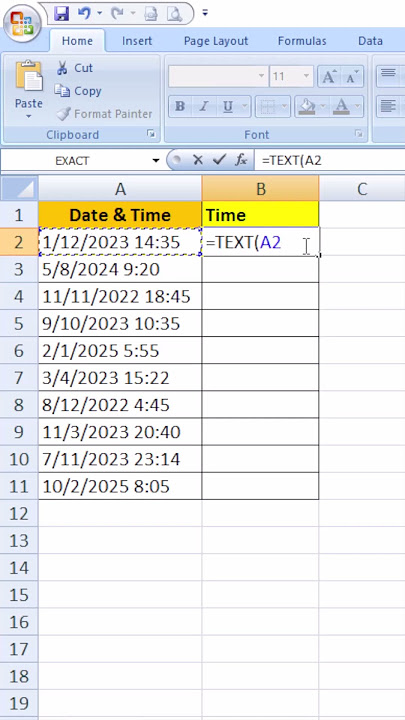The width and height of the screenshot is (405, 720).
Task: Undo the last action
Action: 84,14
